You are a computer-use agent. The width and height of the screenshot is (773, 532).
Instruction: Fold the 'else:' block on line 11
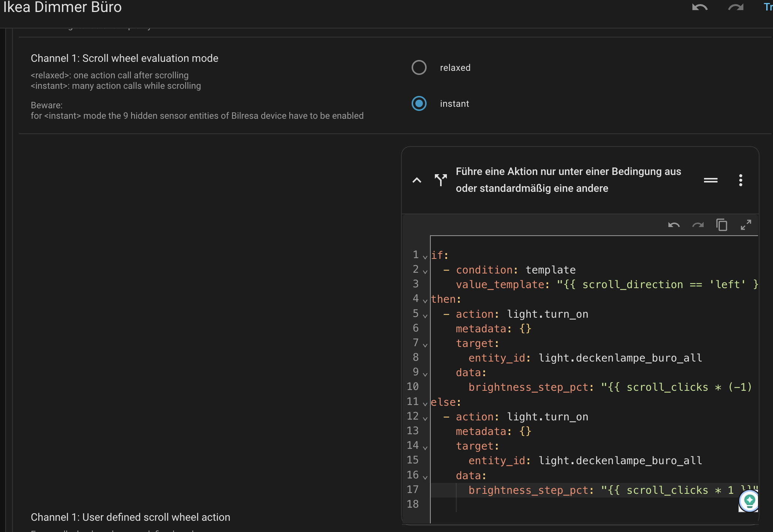click(x=425, y=404)
